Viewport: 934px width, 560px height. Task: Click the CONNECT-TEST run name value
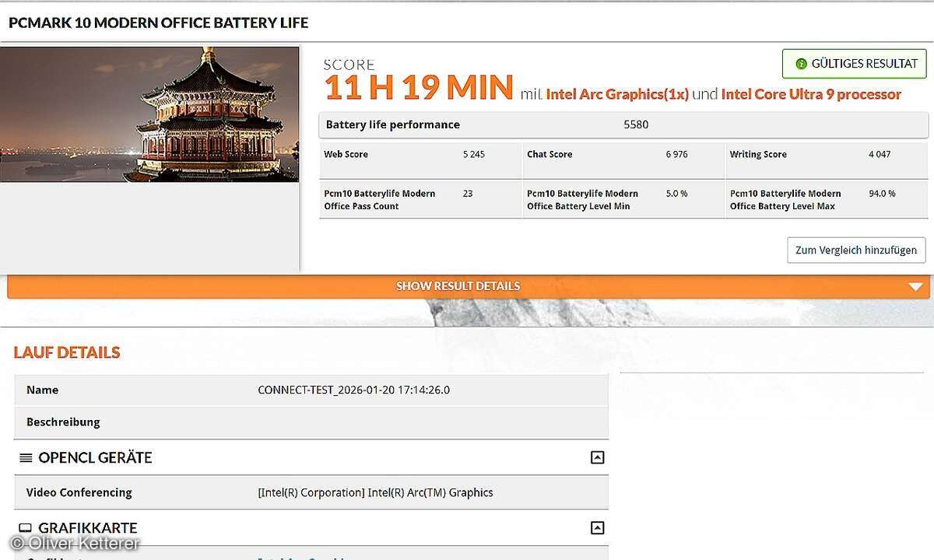tap(353, 390)
